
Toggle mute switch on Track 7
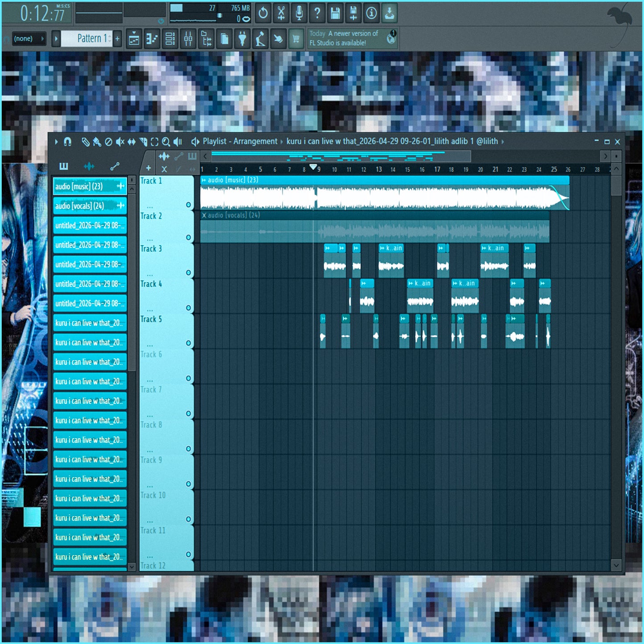pos(189,414)
